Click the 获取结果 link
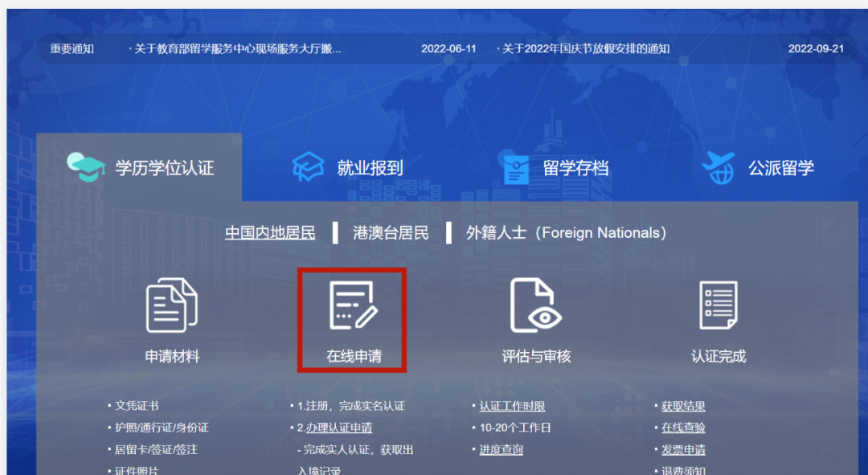Viewport: 868px width, 475px height. click(x=682, y=406)
